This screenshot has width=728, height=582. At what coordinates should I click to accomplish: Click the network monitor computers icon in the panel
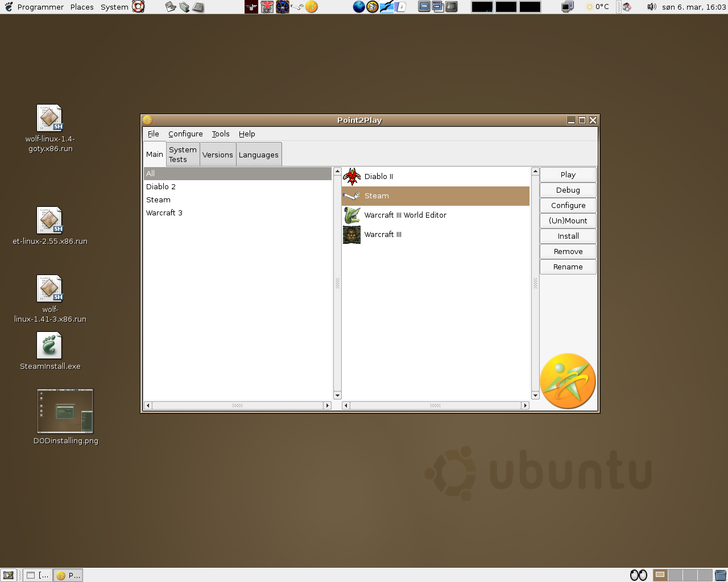click(x=567, y=7)
